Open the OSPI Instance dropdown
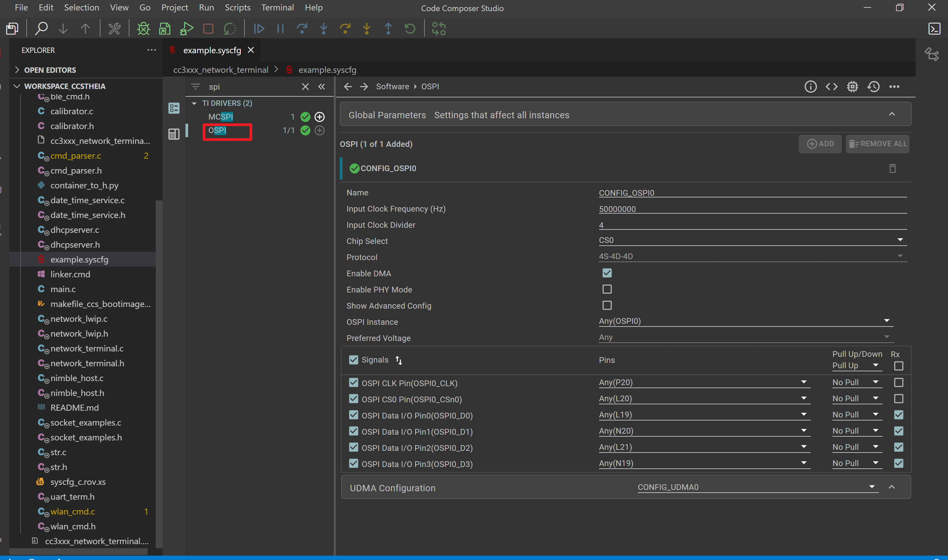 click(x=746, y=321)
